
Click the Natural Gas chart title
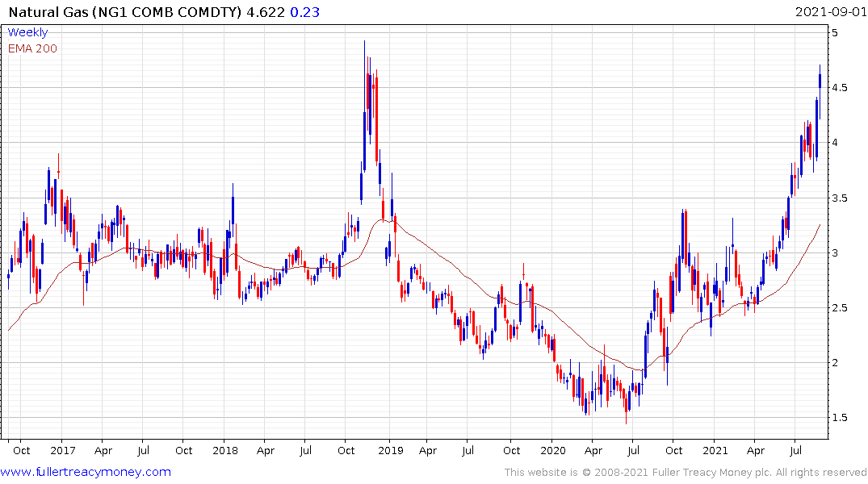(x=125, y=12)
